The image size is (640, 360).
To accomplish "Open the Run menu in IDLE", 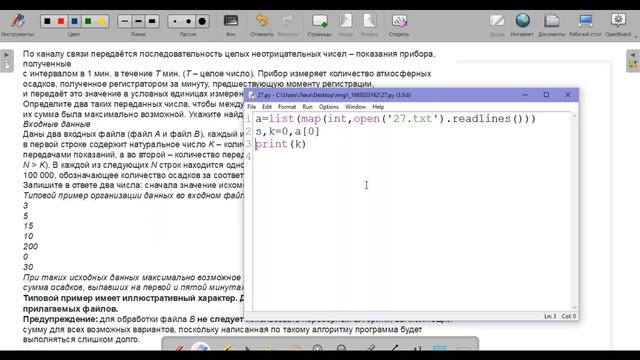I will 307,107.
